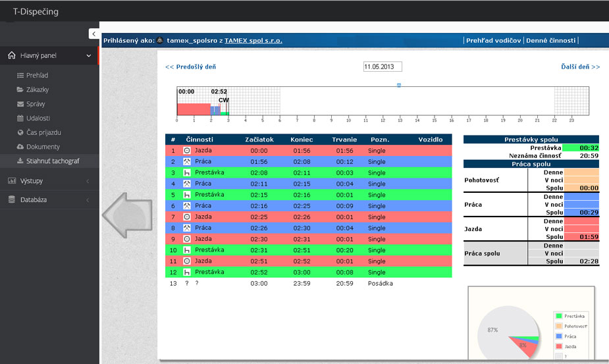609x364 pixels.
Task: Click the red Jazda block on timeline
Action: coord(194,109)
